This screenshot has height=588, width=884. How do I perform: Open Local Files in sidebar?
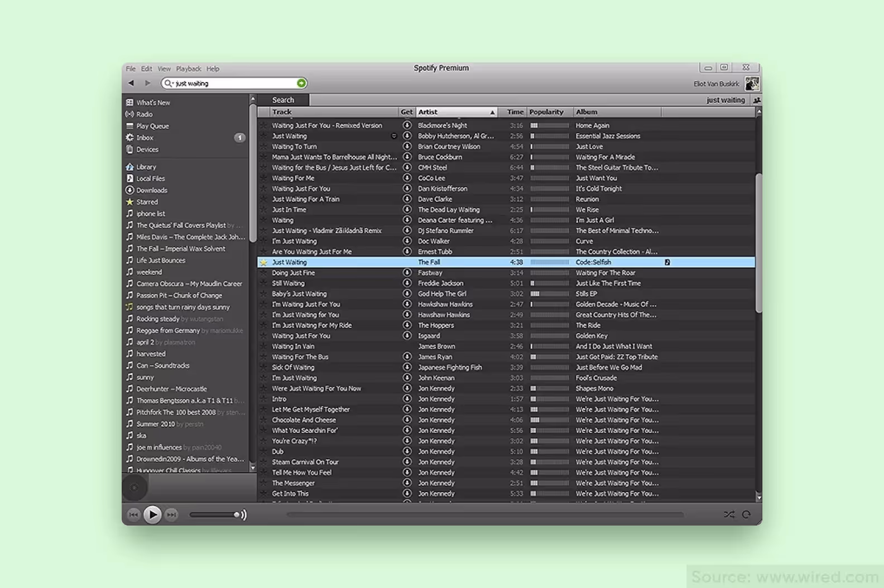click(x=151, y=179)
